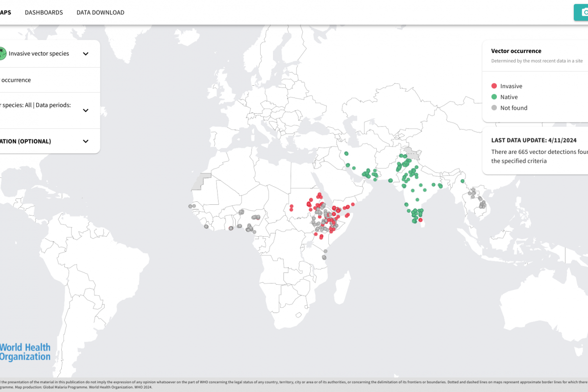Screen dimensions: 588x392
Task: Select the gray marker on Tanzania's coast
Action: (324, 256)
